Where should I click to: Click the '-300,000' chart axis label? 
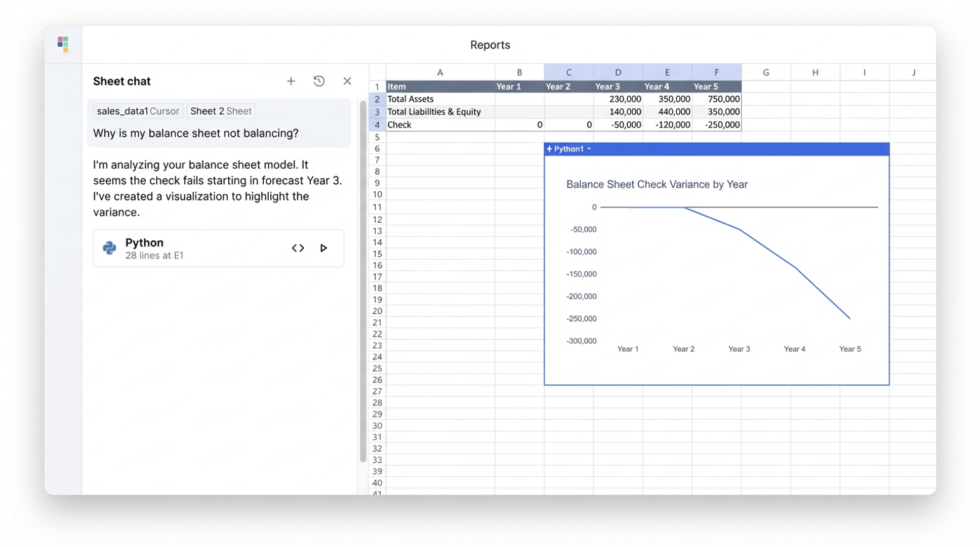[582, 341]
